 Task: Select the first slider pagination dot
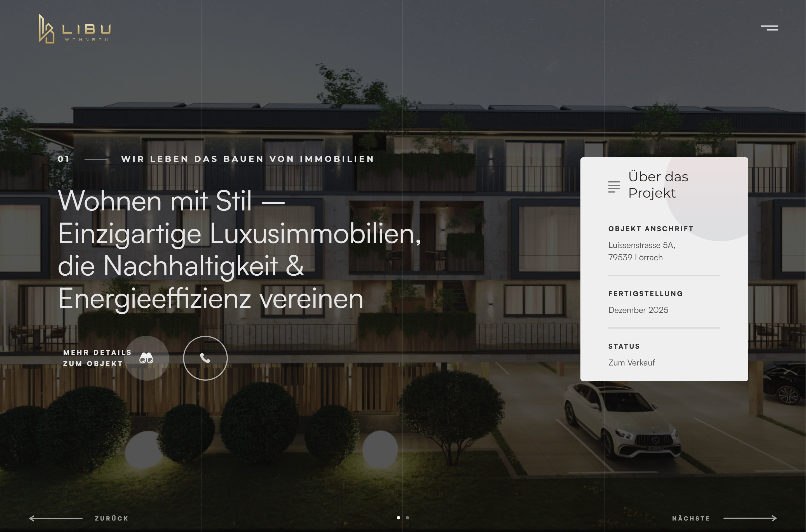[398, 518]
